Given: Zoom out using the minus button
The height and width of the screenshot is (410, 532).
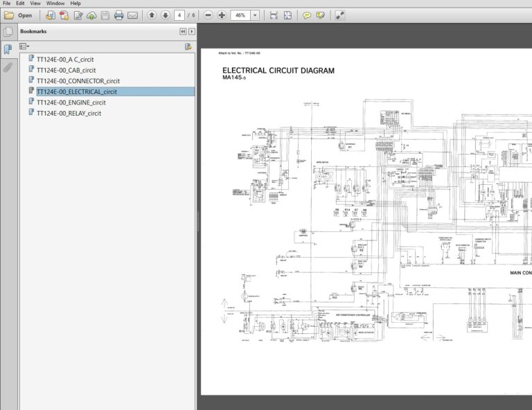Looking at the screenshot, I should pos(209,15).
